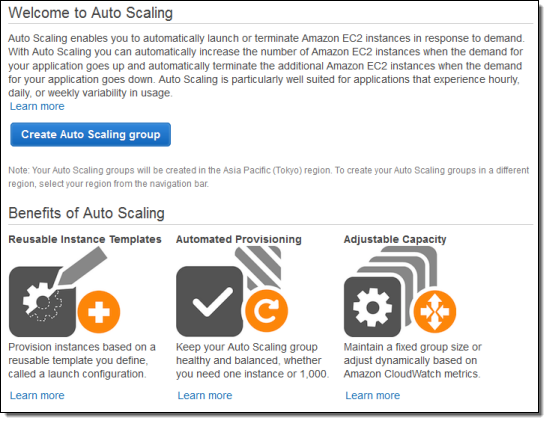Open Learn more under Adjustable Capacity
This screenshot has height=424, width=550.
(x=373, y=395)
